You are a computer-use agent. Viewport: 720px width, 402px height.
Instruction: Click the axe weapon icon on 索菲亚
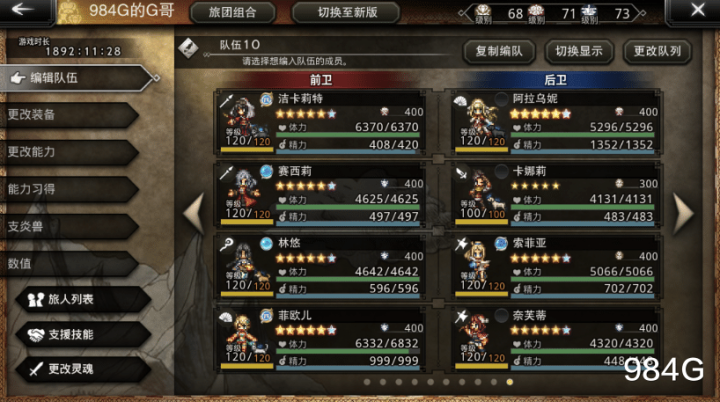pos(461,244)
